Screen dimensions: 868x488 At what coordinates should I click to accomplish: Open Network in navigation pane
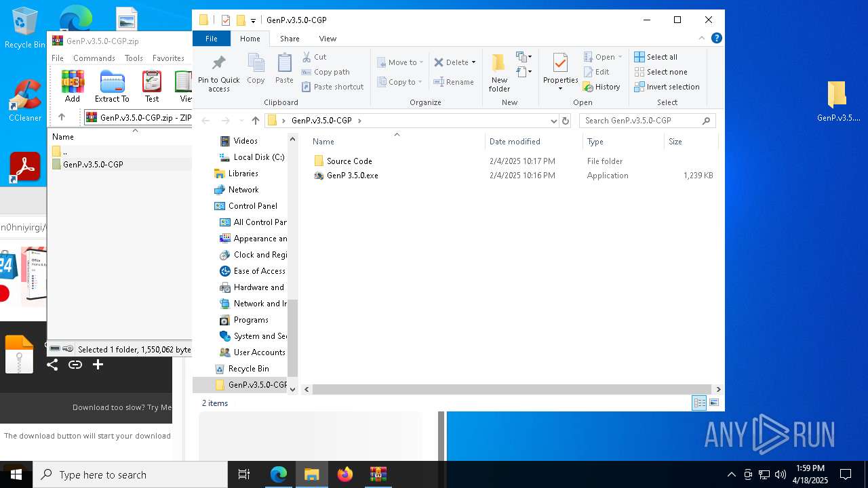pyautogui.click(x=243, y=190)
